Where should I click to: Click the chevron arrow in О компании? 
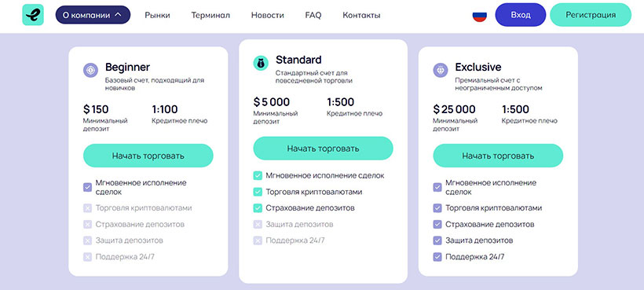119,15
